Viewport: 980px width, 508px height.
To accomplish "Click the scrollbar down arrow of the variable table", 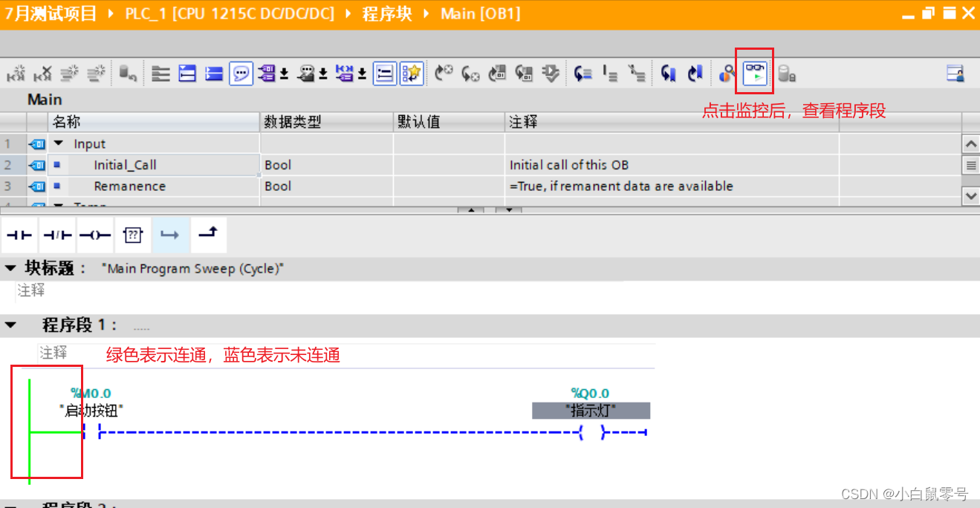I will coord(970,195).
